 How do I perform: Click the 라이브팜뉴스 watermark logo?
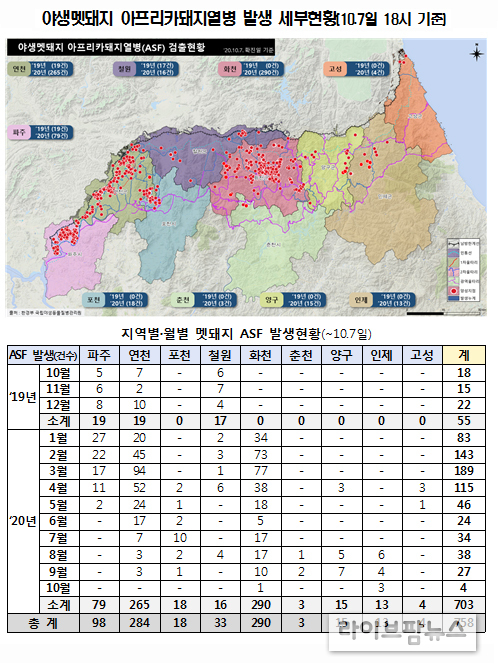click(402, 632)
